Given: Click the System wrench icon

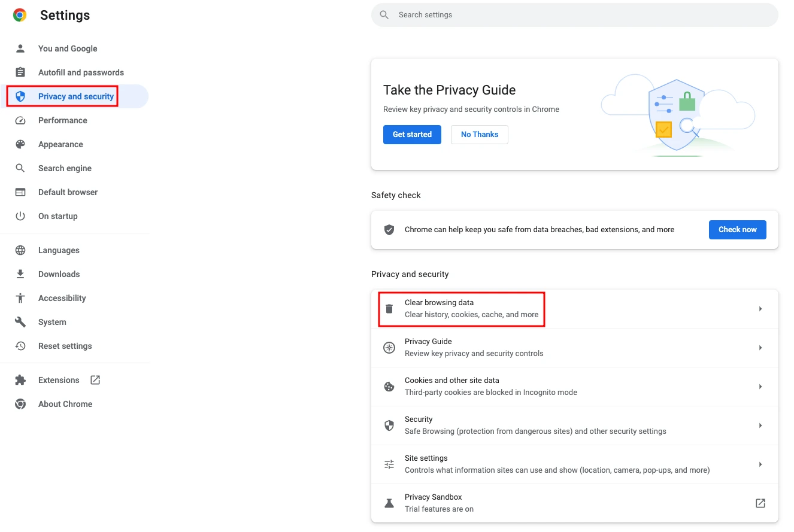Looking at the screenshot, I should pyautogui.click(x=20, y=322).
